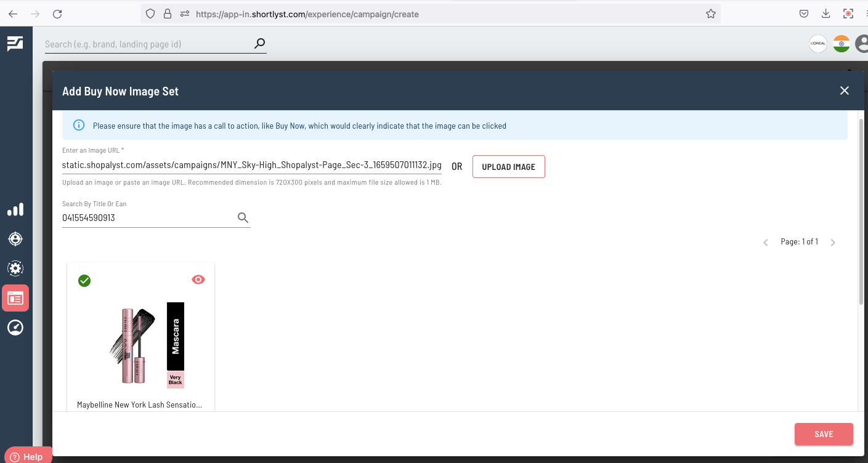Click the SAVE button
Viewport: 868px width, 463px height.
(824, 434)
